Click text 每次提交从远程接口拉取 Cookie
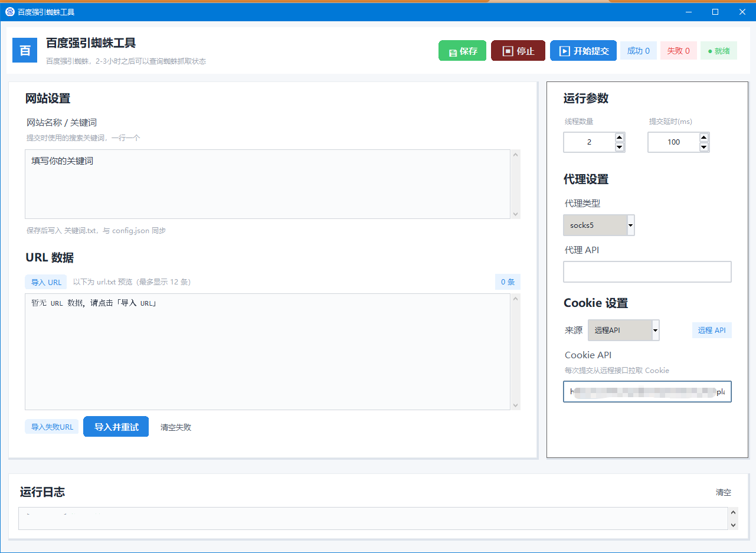 coord(617,371)
